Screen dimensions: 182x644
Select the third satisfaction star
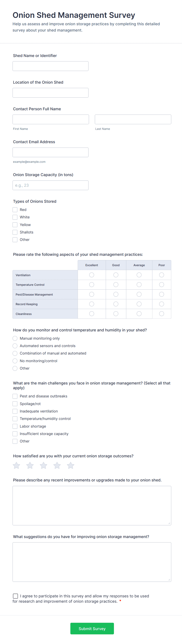(x=43, y=465)
